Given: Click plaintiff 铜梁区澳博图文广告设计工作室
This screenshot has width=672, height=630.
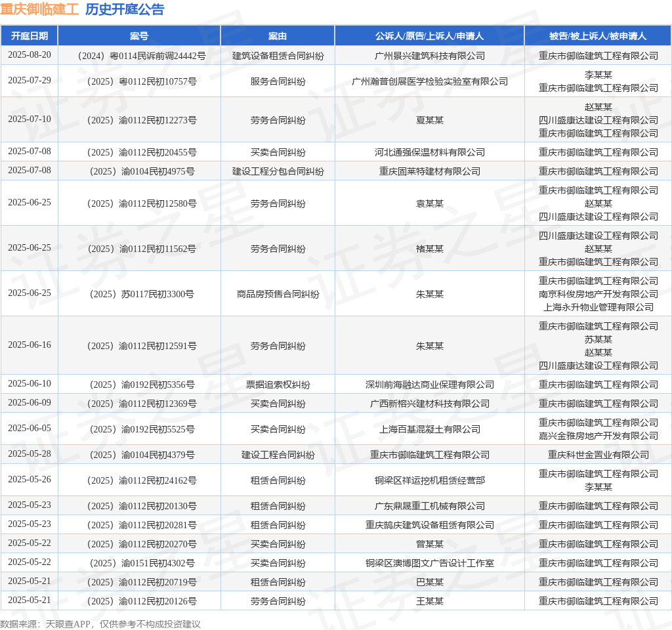Looking at the screenshot, I should 429,563.
